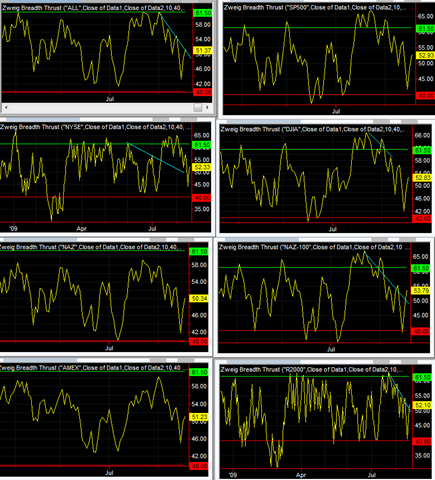Click the ALL chart's yellow 51.37 value label
The width and height of the screenshot is (435, 480).
(202, 50)
